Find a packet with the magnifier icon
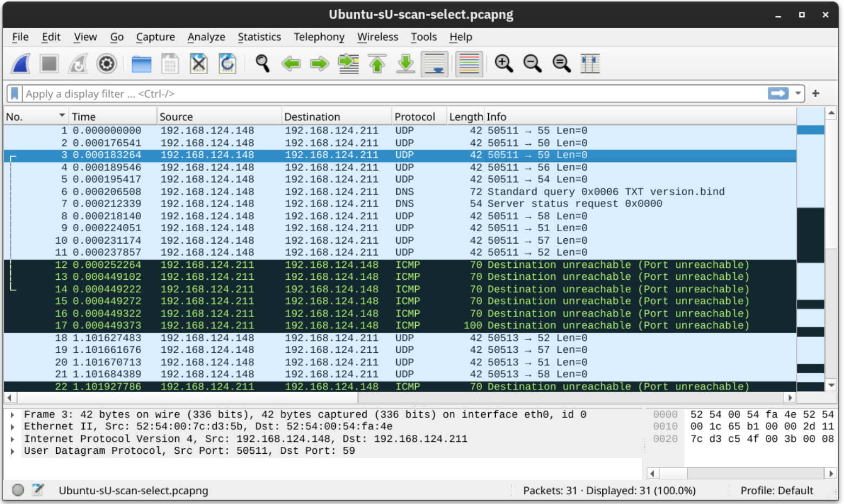This screenshot has height=504, width=844. tap(262, 64)
